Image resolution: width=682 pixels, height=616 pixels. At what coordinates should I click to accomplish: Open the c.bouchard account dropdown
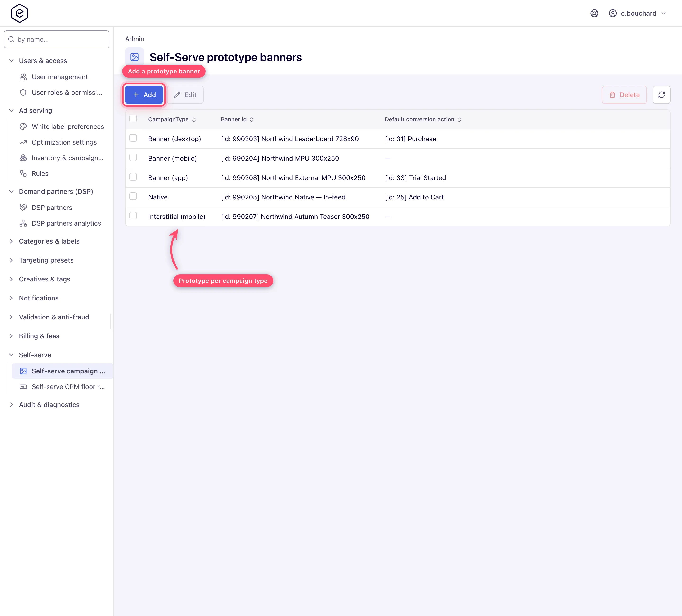pos(638,13)
